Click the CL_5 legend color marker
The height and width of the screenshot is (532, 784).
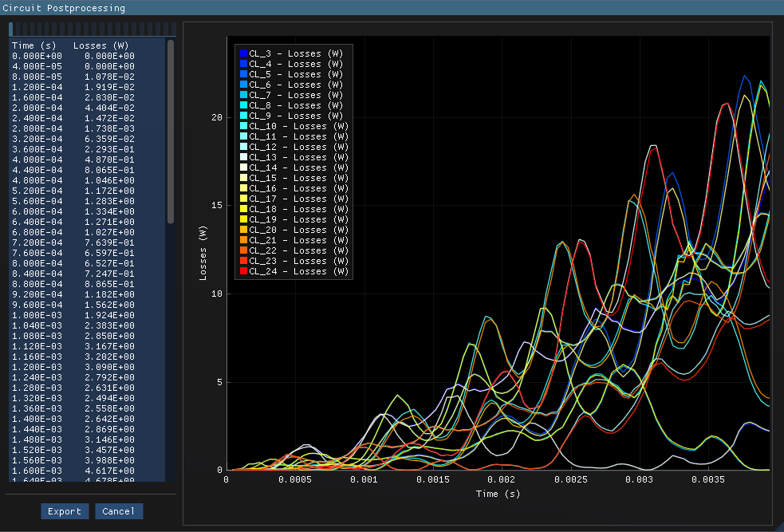[x=243, y=74]
